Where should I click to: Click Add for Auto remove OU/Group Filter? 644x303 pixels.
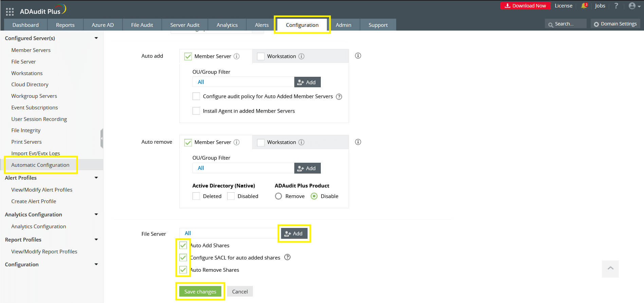(x=307, y=168)
